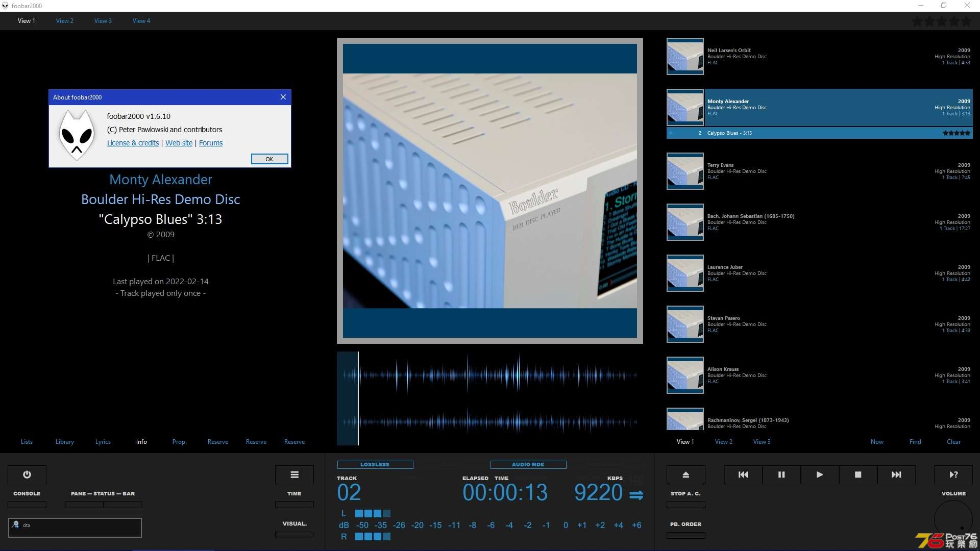Image resolution: width=980 pixels, height=551 pixels.
Task: Click the Previous track button
Action: click(x=744, y=474)
